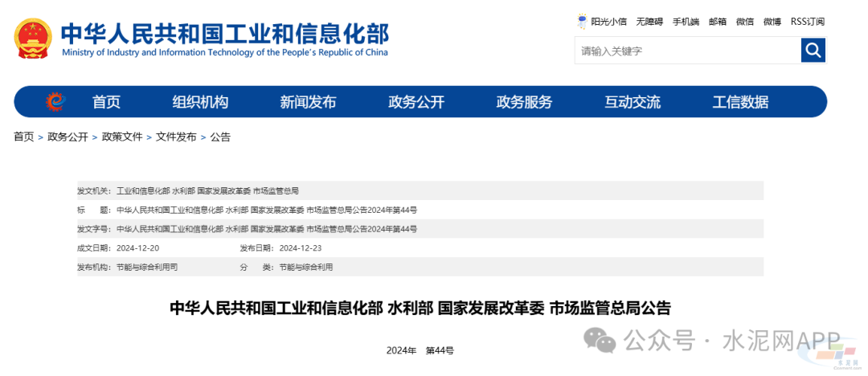868x376 pixels.
Task: Open the 手机端 mobile version link
Action: tap(686, 22)
